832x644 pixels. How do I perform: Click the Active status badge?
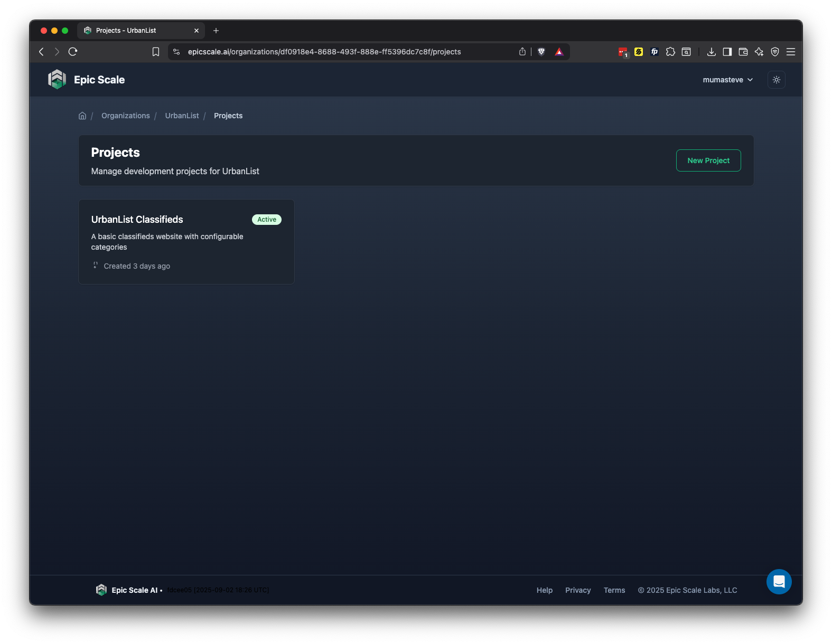267,220
